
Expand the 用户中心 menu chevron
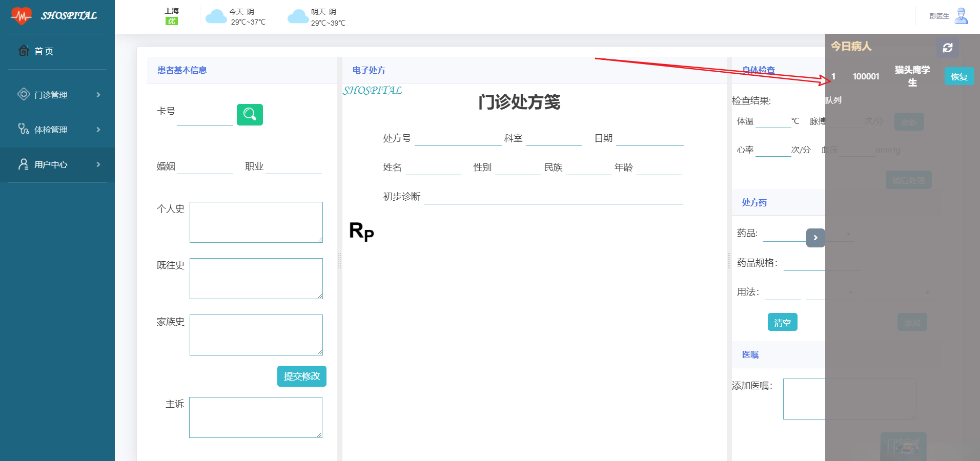pyautogui.click(x=98, y=164)
